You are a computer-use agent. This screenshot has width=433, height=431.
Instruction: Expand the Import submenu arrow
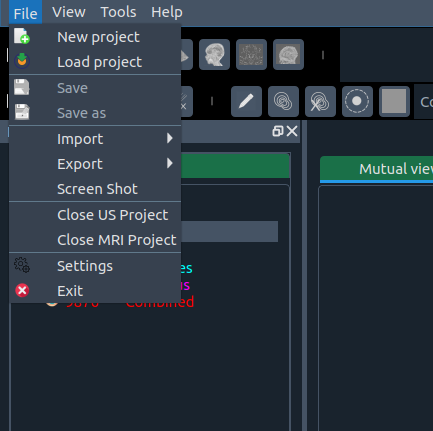point(170,138)
